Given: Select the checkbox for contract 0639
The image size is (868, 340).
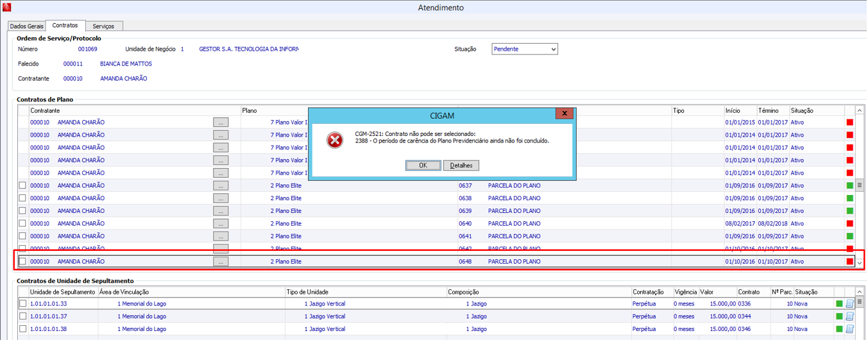Looking at the screenshot, I should (x=23, y=211).
